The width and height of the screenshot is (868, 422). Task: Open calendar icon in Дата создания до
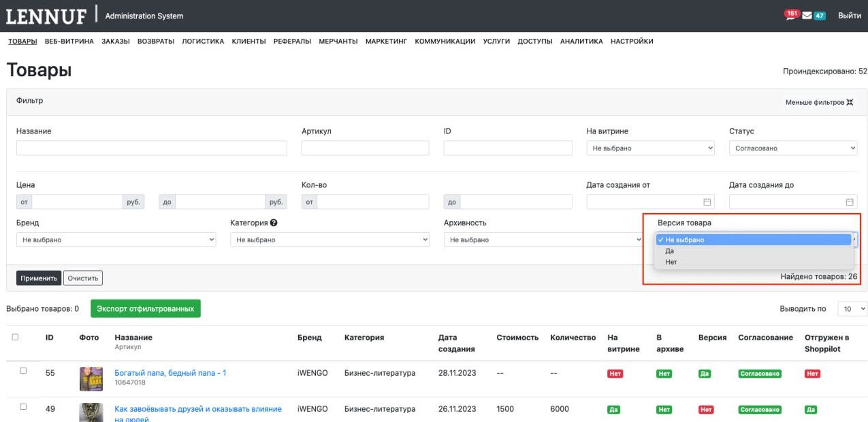point(850,202)
